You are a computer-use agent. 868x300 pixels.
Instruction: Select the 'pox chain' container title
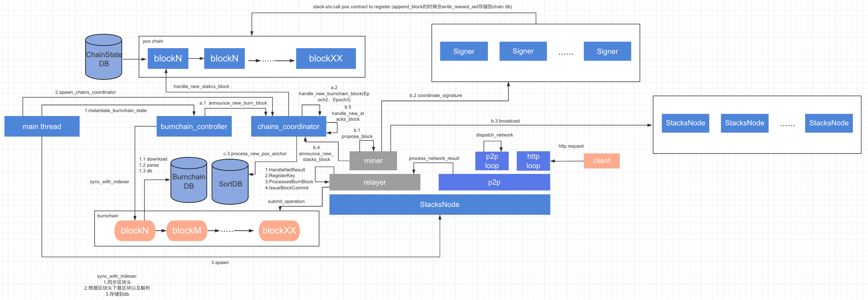click(x=153, y=41)
